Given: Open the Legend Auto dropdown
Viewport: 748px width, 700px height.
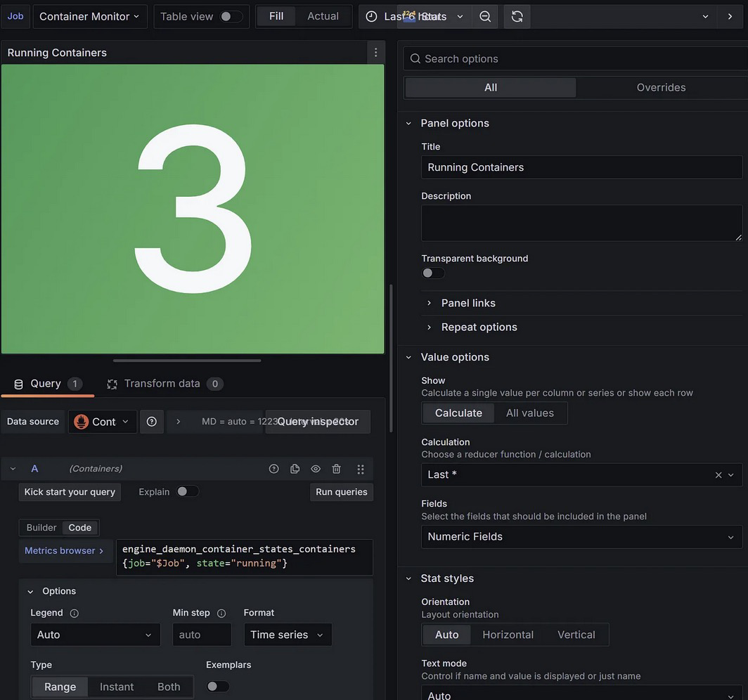Looking at the screenshot, I should pyautogui.click(x=96, y=635).
